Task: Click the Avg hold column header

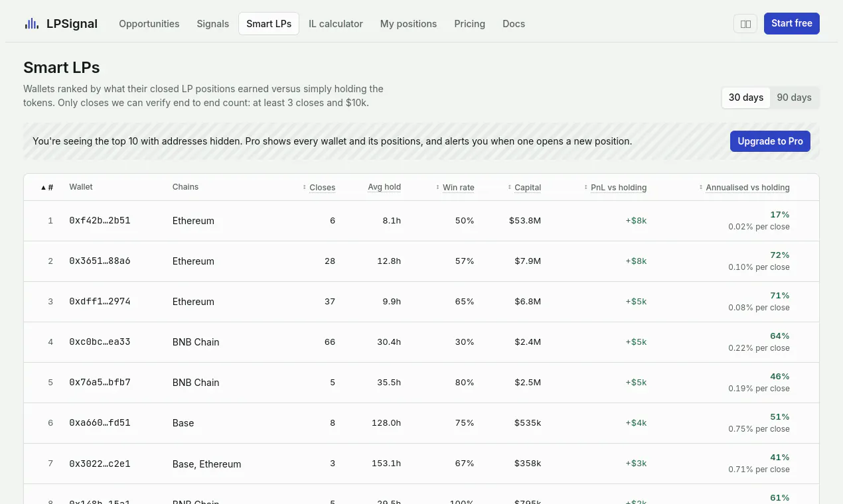Action: 384,187
